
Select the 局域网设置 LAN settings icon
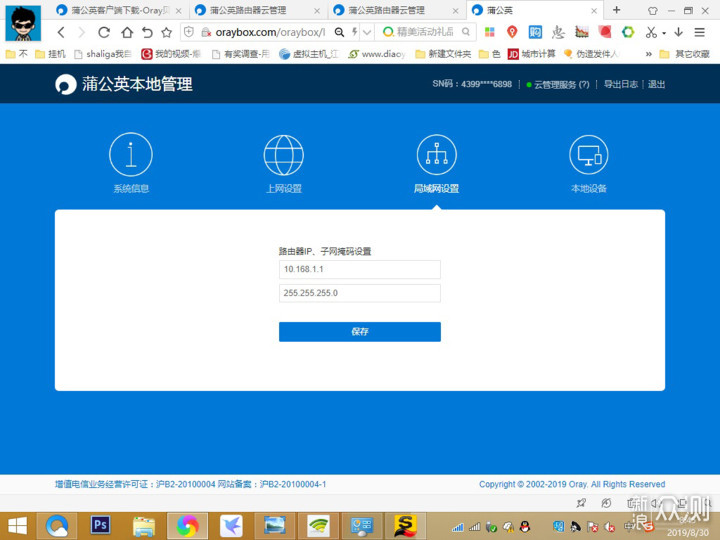[436, 155]
